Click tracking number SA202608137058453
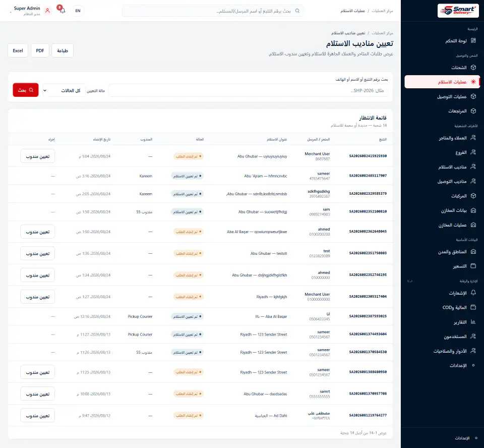Viewport: 484px width, 448px height. 368,352
